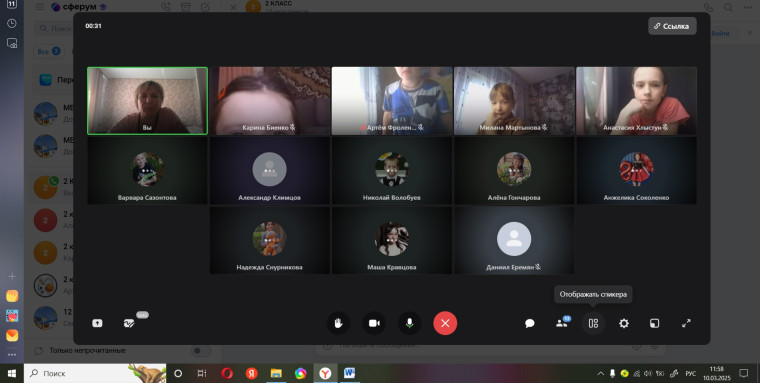Start screen sharing
Image resolution: width=760 pixels, height=383 pixels.
(97, 323)
